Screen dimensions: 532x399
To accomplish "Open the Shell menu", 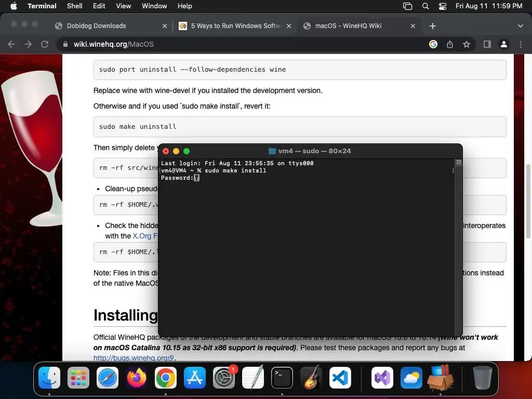I will coord(74,6).
